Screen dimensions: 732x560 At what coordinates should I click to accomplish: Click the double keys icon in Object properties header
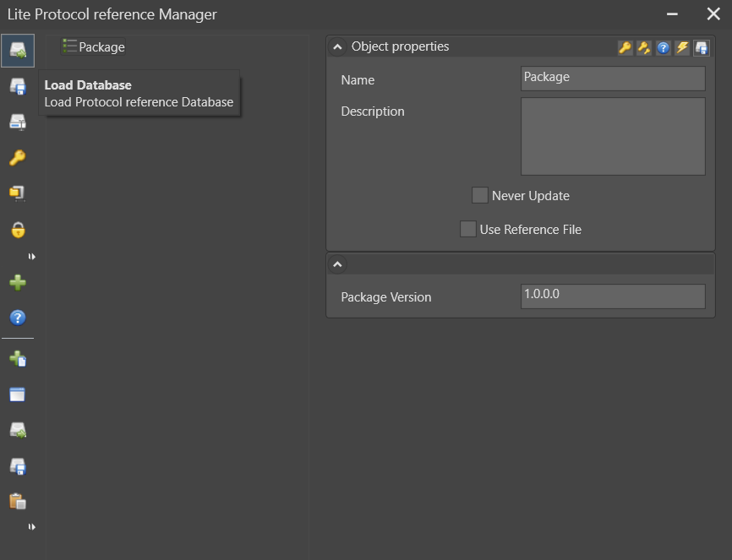click(x=644, y=48)
